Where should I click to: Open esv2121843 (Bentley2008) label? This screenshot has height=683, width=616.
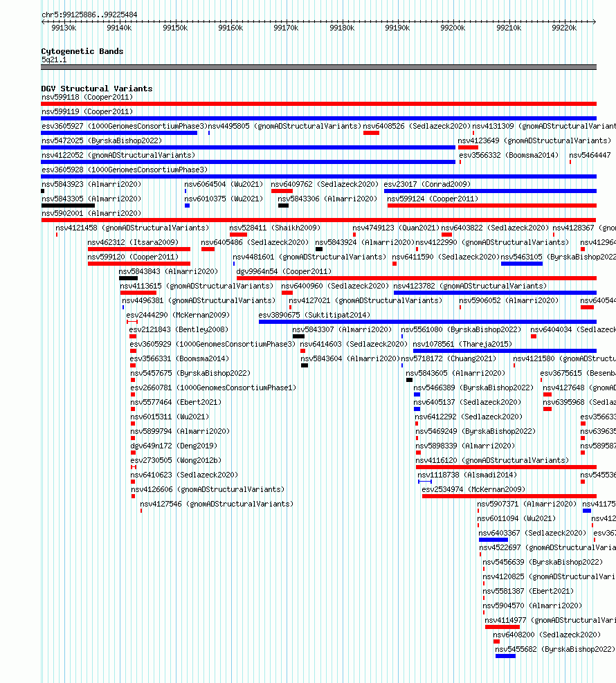click(x=179, y=329)
